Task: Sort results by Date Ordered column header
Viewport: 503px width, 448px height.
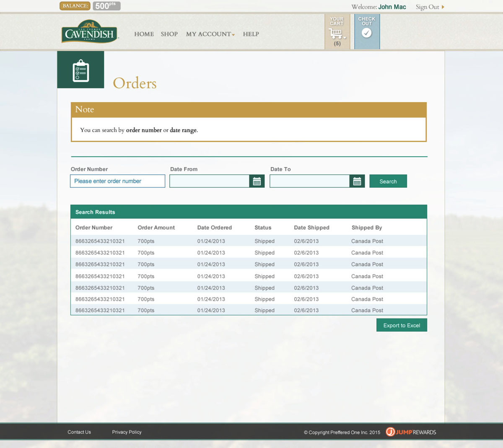Action: click(x=214, y=228)
